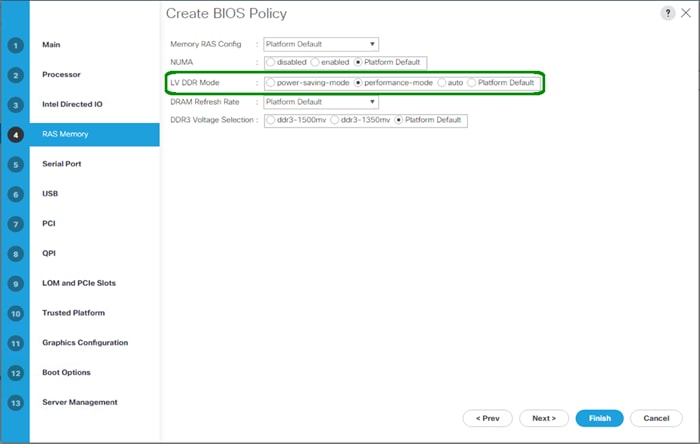Open the Server Management step
This screenshot has width=700, height=444.
(79, 402)
